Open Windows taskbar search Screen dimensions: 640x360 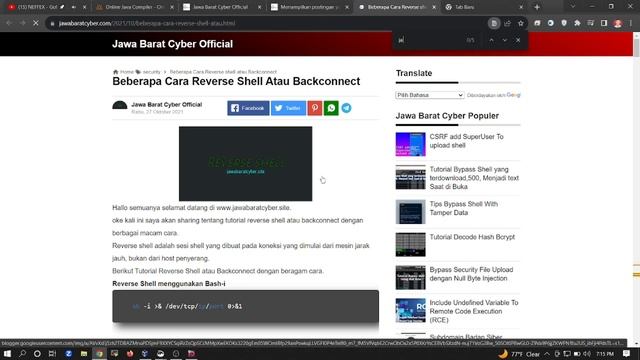[x=22, y=353]
